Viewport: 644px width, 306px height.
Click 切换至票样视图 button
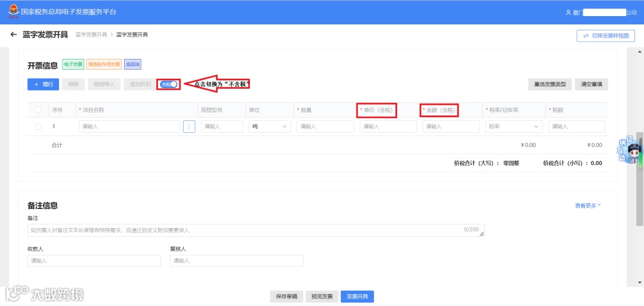click(606, 36)
